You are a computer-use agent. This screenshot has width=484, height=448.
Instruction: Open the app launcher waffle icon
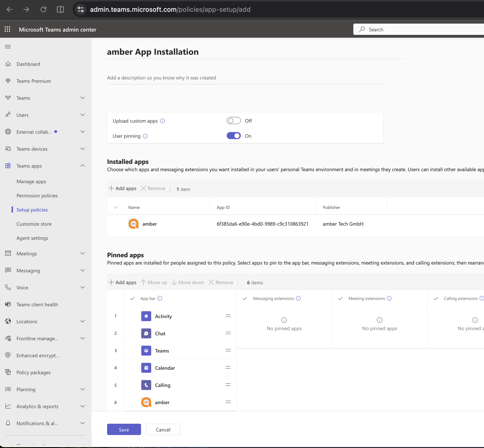(x=8, y=29)
